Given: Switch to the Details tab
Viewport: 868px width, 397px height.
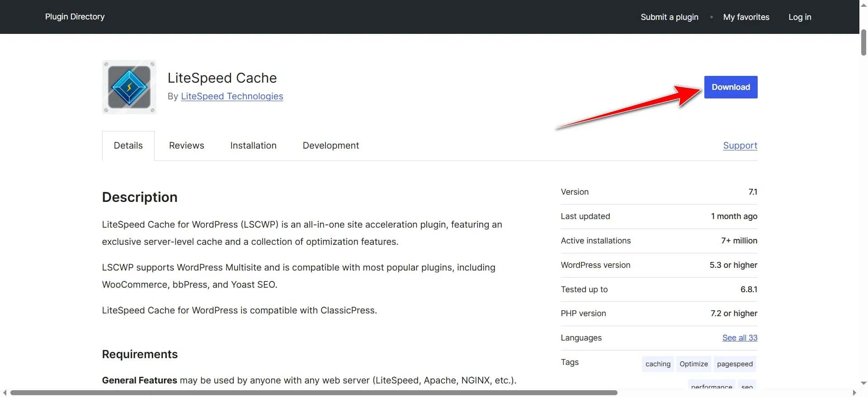Looking at the screenshot, I should point(128,145).
